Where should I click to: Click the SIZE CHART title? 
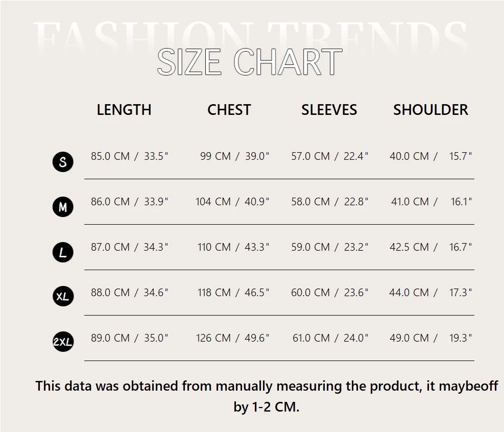(x=249, y=62)
